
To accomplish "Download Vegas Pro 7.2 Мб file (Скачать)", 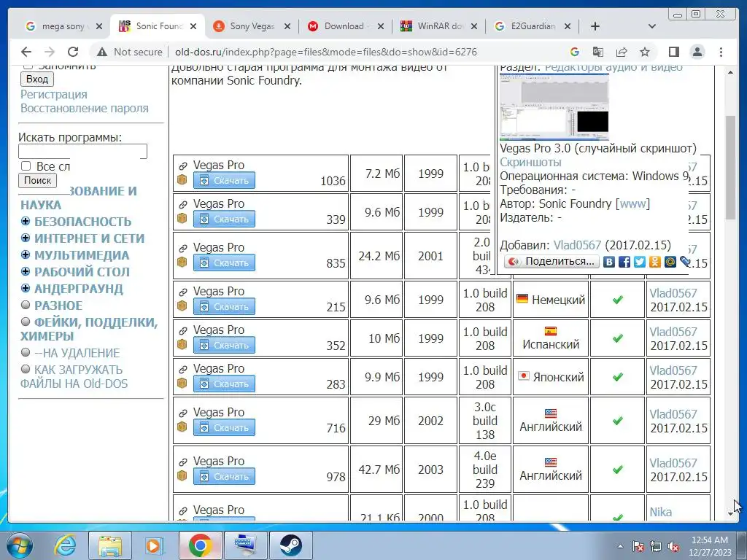I will pyautogui.click(x=225, y=181).
